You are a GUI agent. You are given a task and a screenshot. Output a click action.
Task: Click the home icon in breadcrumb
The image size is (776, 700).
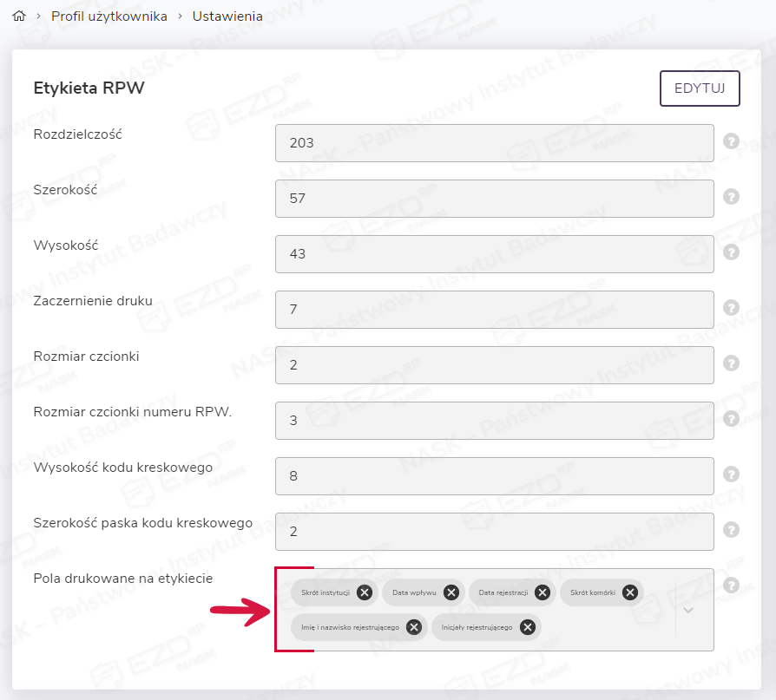[18, 16]
